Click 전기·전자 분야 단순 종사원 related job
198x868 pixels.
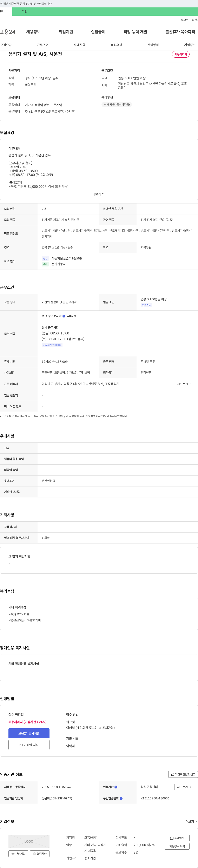pos(157,220)
